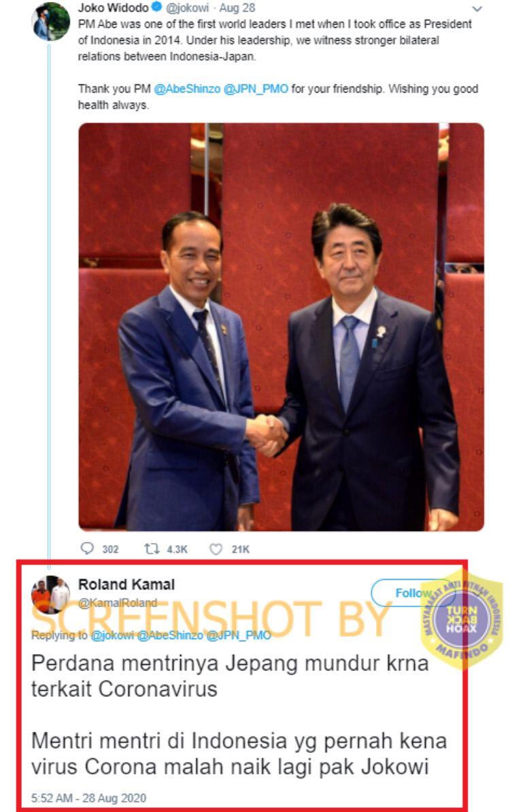Follow Roland Kamal
The image size is (510, 812).
pos(413,593)
